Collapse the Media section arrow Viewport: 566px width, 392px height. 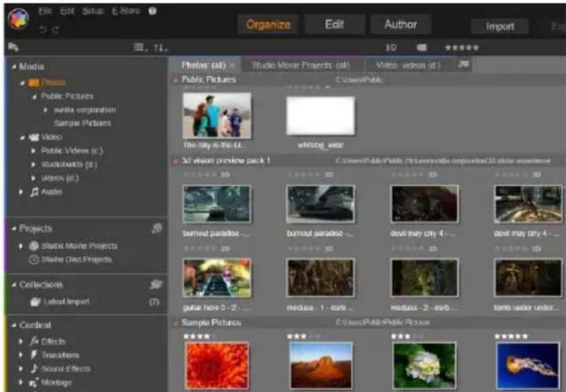point(14,66)
